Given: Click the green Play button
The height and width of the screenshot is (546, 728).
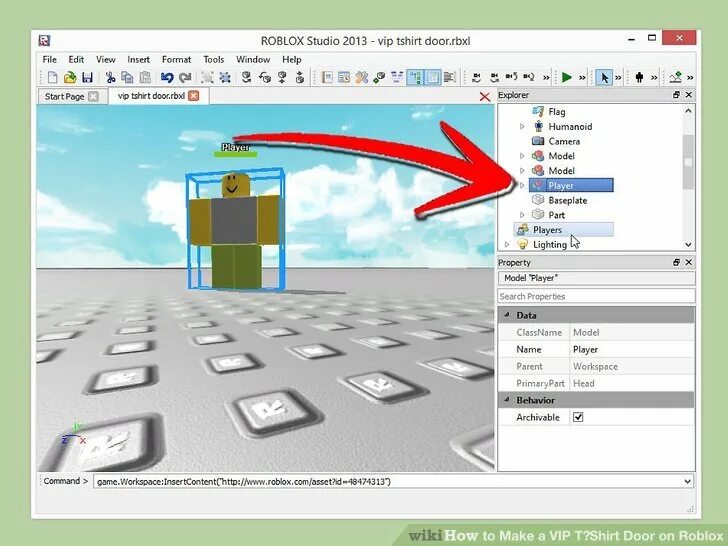Looking at the screenshot, I should [566, 77].
